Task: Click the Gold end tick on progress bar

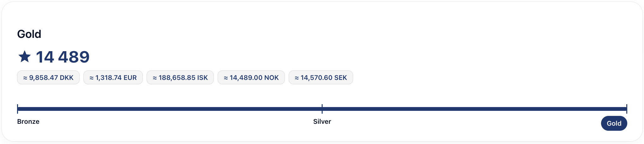Action: point(627,109)
